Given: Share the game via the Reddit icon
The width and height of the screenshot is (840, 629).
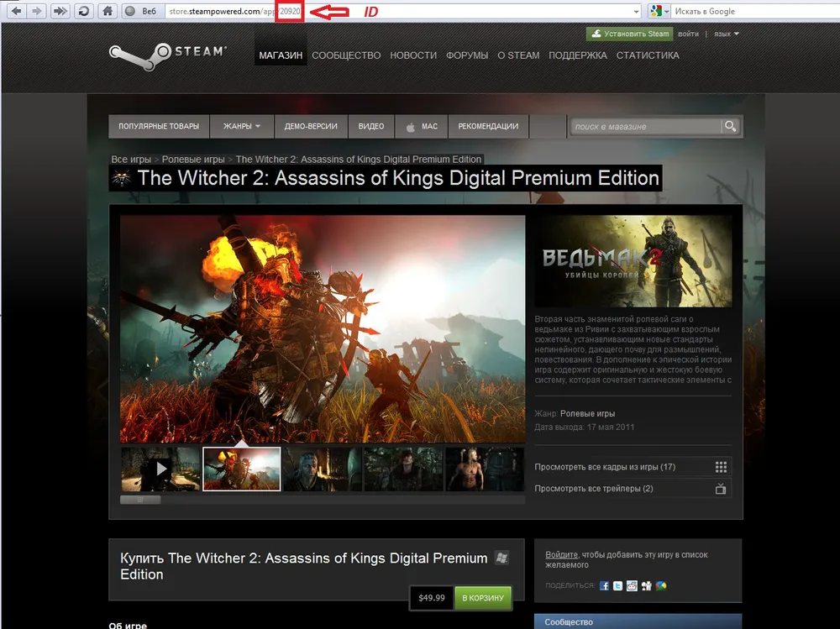Looking at the screenshot, I should (633, 585).
